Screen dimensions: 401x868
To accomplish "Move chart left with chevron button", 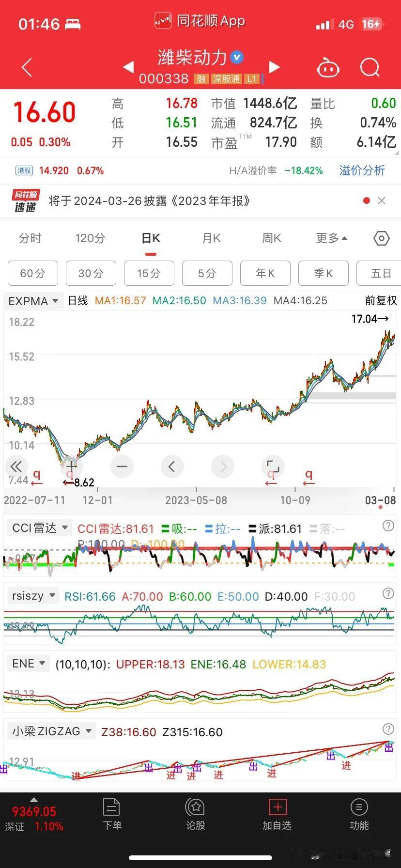I will point(172,466).
